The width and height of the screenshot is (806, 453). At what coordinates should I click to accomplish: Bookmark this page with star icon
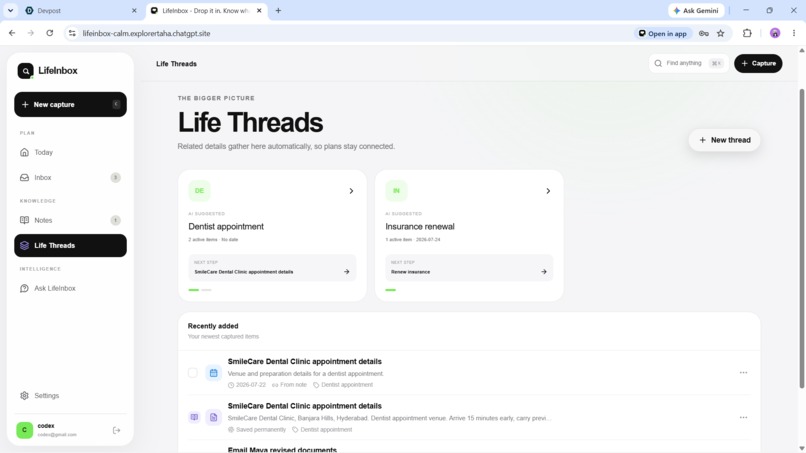pos(721,33)
